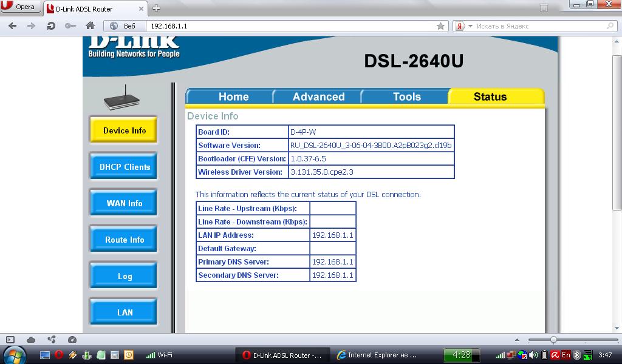Click Opera Link cloud icon
This screenshot has height=364, width=622.
click(31, 340)
